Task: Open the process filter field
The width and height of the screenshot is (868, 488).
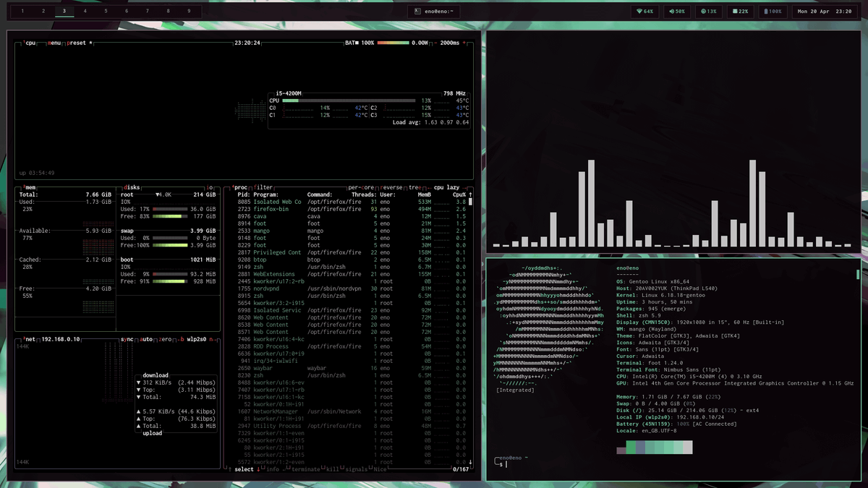Action: click(x=264, y=187)
